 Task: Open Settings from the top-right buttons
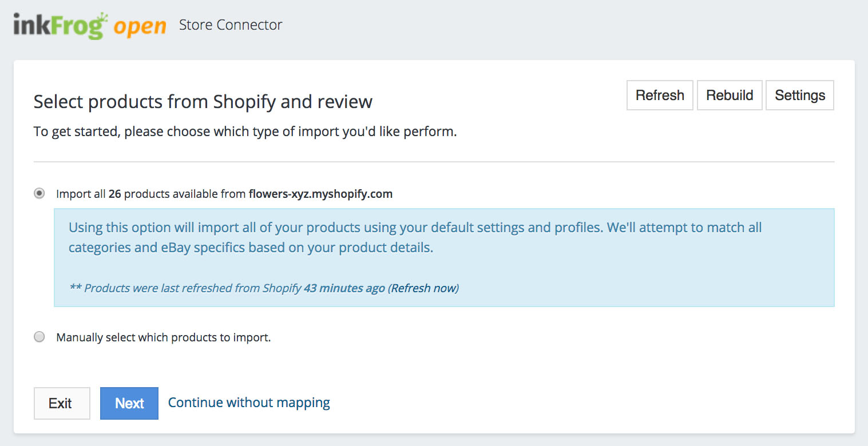coord(799,95)
